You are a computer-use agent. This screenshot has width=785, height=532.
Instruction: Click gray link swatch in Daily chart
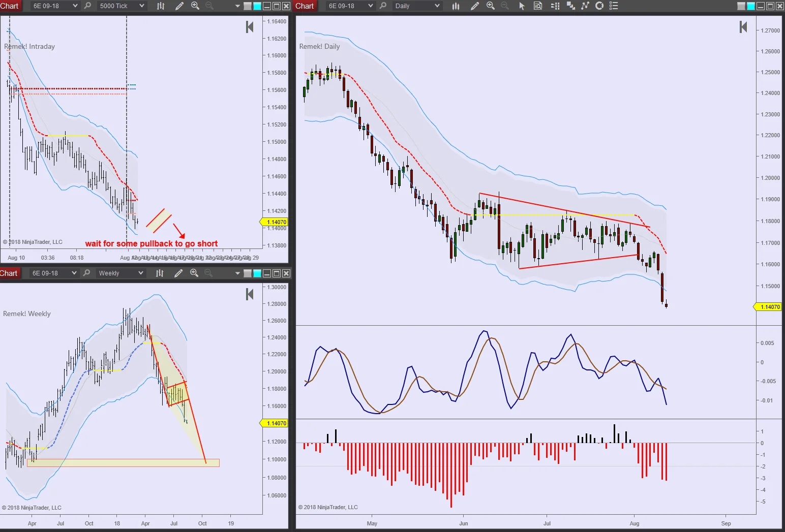click(741, 6)
